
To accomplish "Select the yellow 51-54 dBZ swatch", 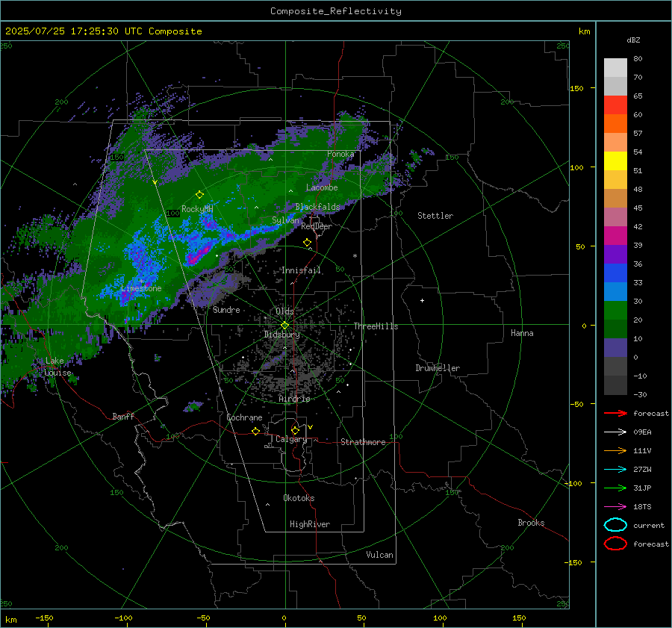I will point(615,161).
